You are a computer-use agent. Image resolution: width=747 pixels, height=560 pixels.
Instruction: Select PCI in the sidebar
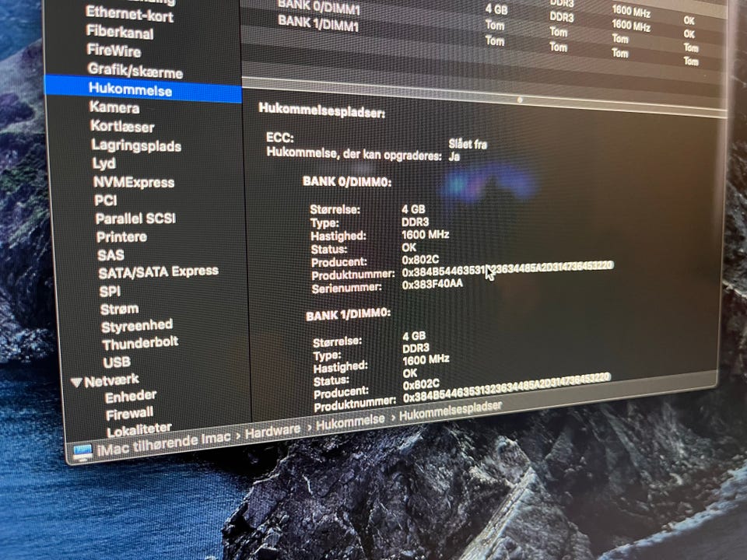pyautogui.click(x=105, y=200)
